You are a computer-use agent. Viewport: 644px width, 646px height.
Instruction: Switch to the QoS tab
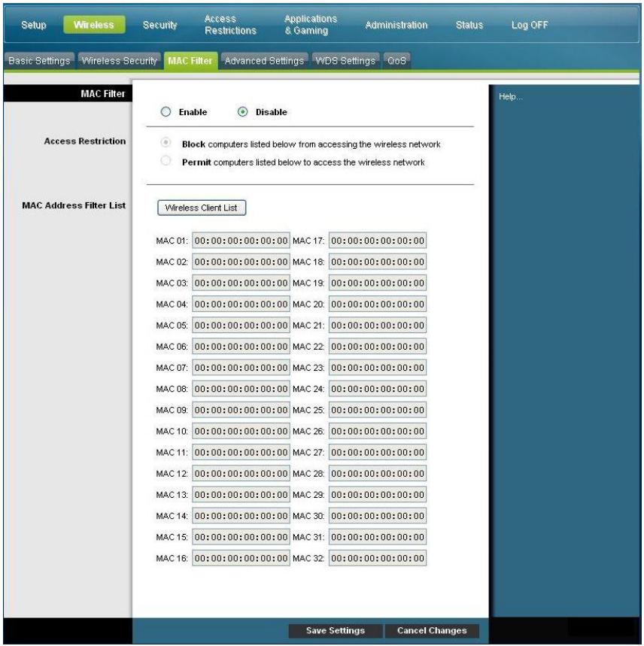396,60
